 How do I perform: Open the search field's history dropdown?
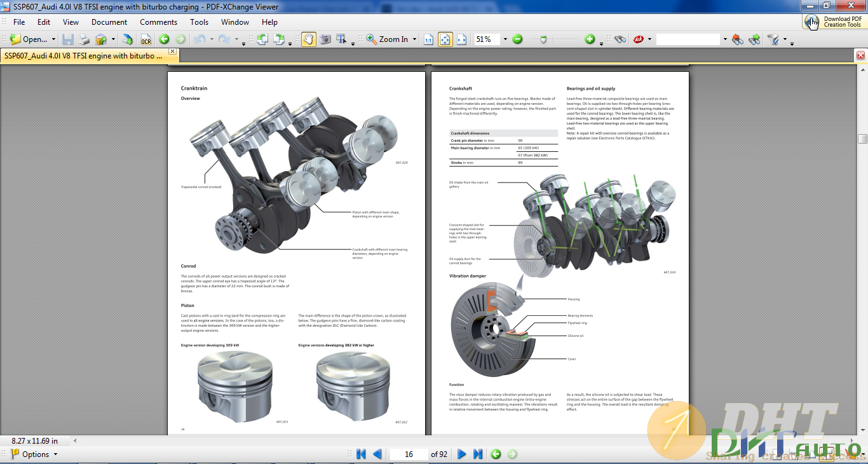[x=724, y=39]
